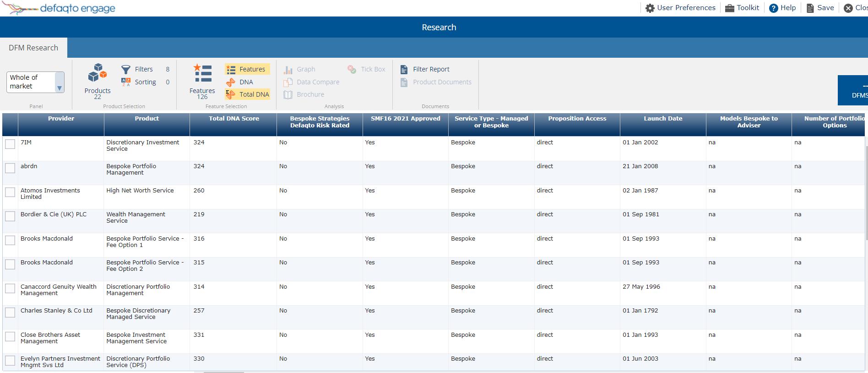Open the Toolkit link
868x373 pixels.
point(748,8)
